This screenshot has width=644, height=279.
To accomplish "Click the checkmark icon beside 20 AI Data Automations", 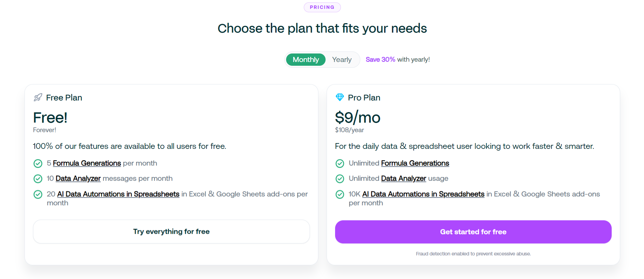I will click(38, 194).
